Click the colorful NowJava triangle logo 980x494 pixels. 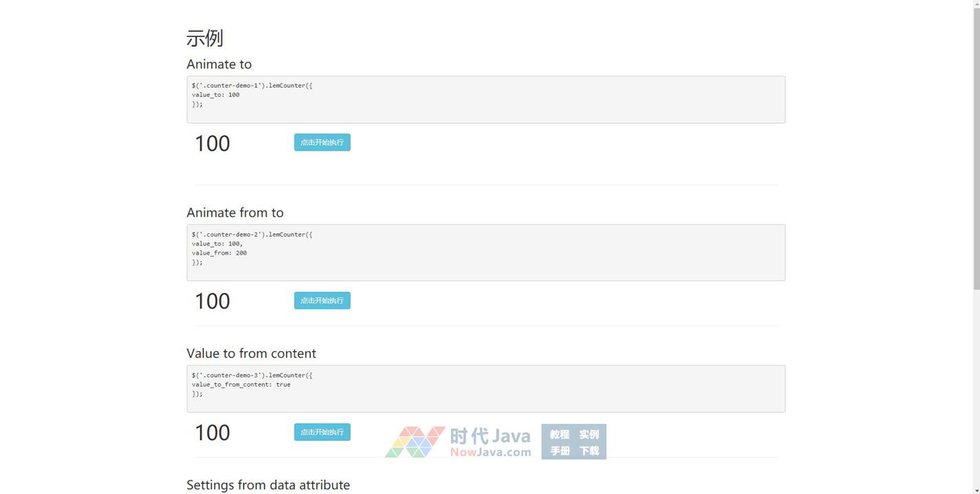(x=414, y=442)
